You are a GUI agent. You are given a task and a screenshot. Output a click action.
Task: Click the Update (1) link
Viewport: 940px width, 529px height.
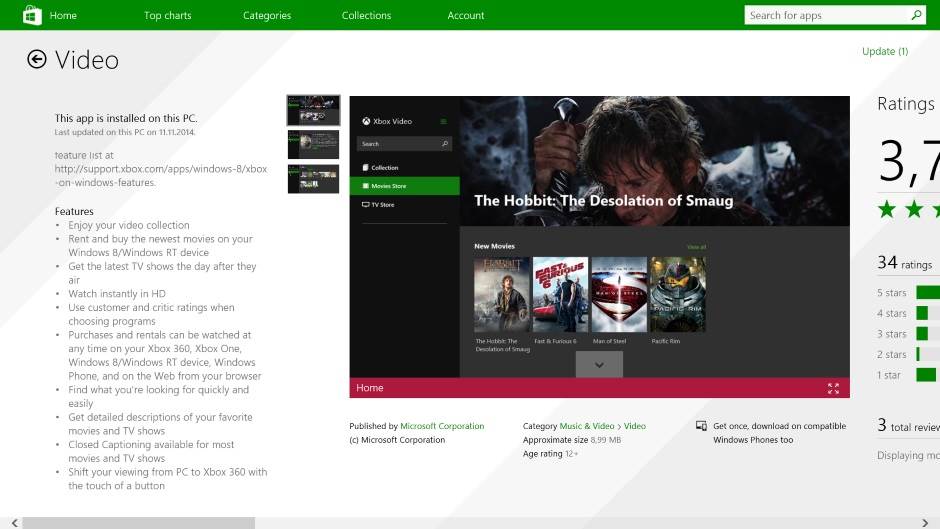click(x=884, y=52)
